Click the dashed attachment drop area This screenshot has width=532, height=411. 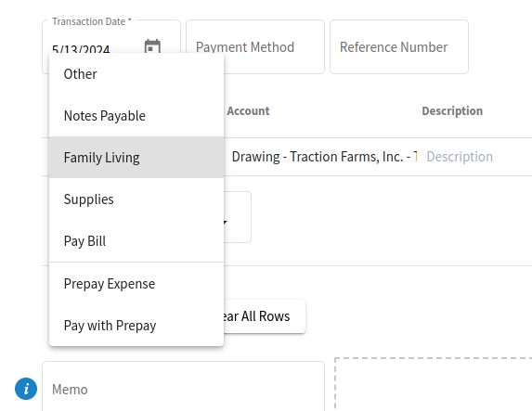pyautogui.click(x=434, y=384)
